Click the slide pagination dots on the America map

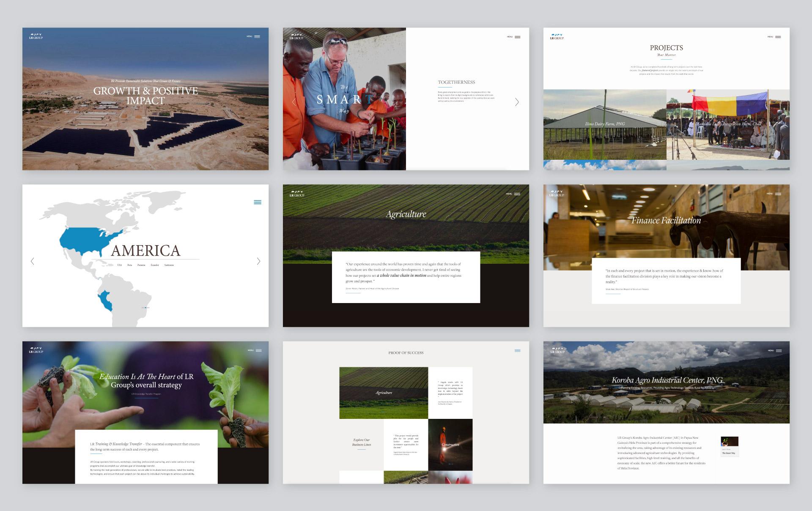tap(145, 308)
